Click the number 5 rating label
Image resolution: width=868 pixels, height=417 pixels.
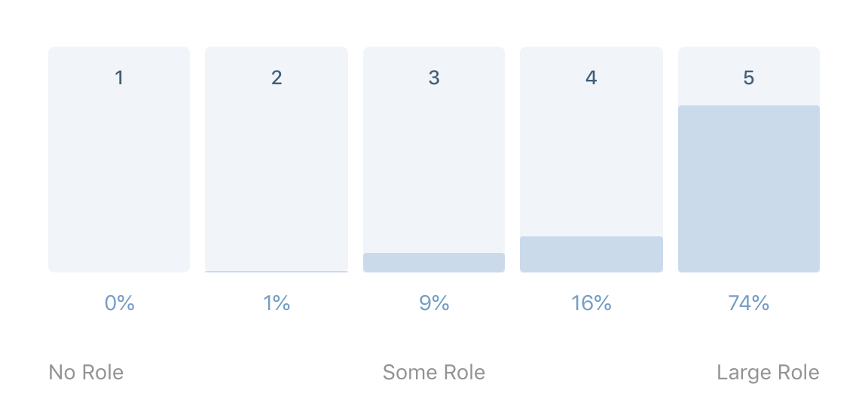748,78
